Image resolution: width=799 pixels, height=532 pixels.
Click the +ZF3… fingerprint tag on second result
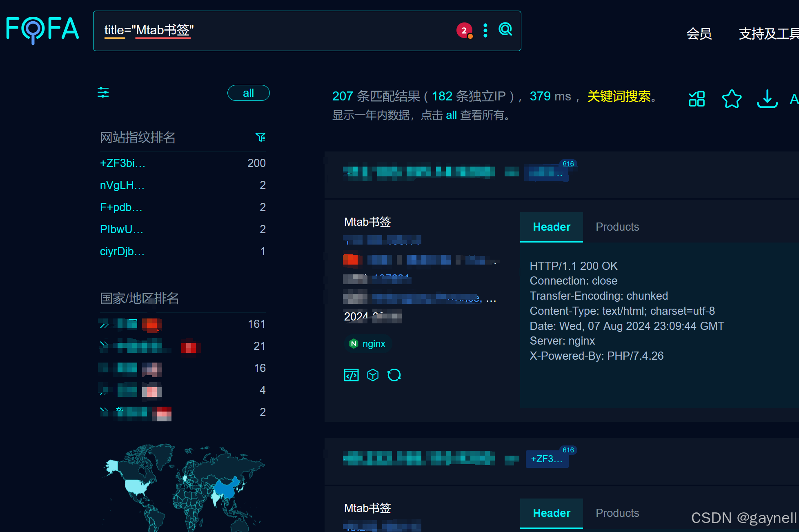tap(547, 459)
